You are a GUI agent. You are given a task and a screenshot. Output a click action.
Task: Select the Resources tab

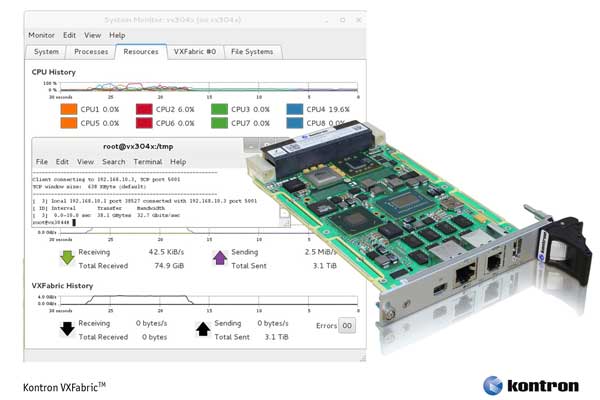141,52
